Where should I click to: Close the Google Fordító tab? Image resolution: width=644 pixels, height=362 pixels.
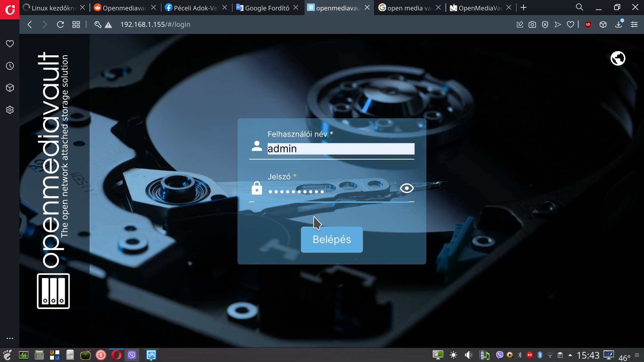tap(296, 7)
